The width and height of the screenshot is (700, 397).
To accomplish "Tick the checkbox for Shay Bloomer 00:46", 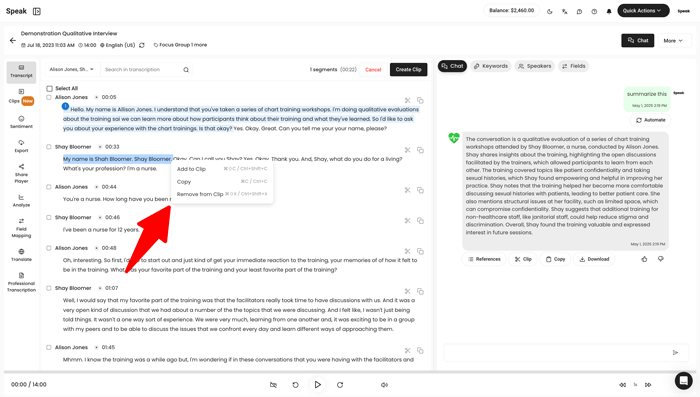I will 49,217.
